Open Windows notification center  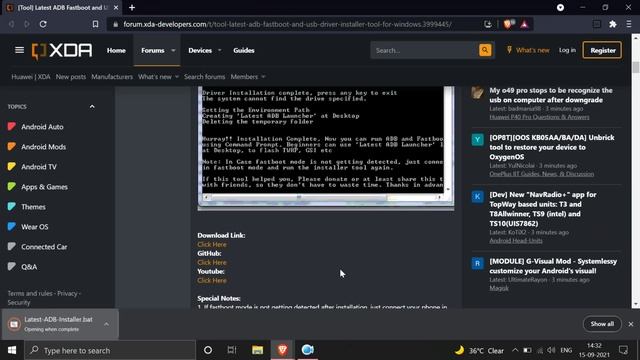tap(623, 350)
